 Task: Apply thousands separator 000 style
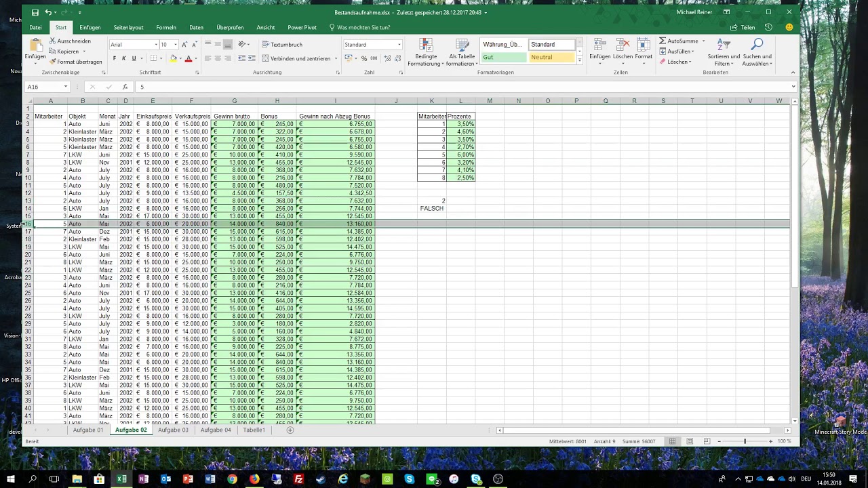point(374,58)
